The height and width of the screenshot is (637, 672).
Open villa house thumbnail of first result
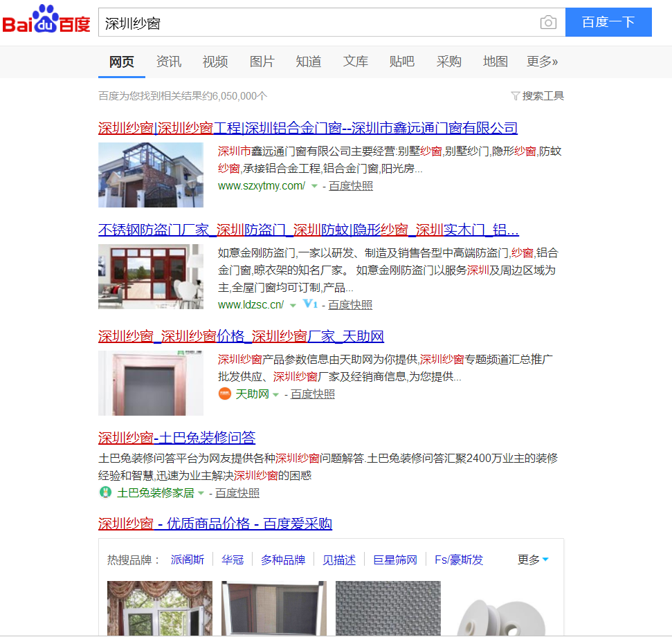[x=151, y=175]
